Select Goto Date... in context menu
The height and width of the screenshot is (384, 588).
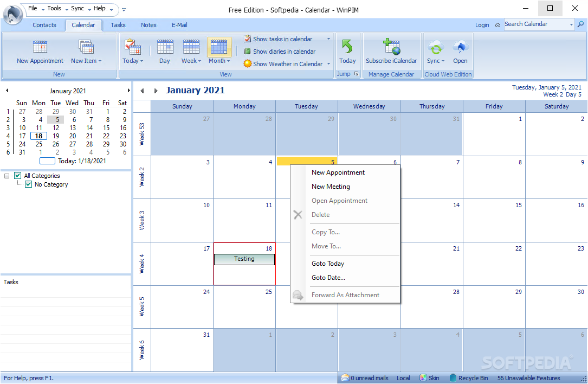(x=345, y=278)
